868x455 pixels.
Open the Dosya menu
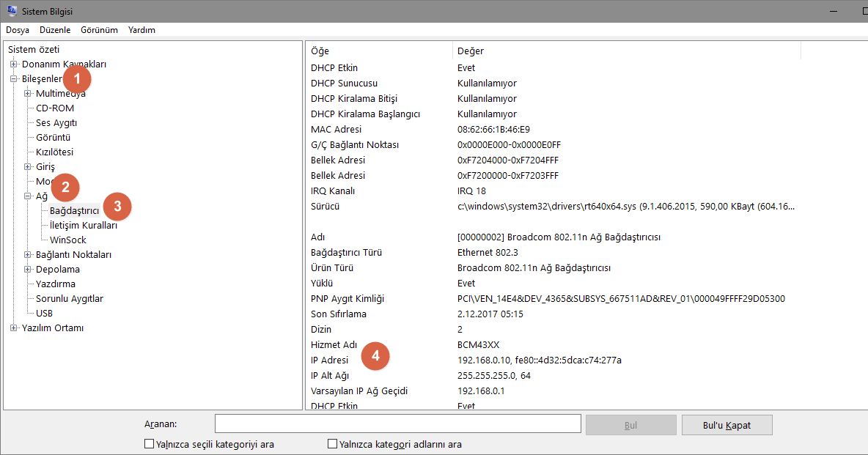(17, 30)
